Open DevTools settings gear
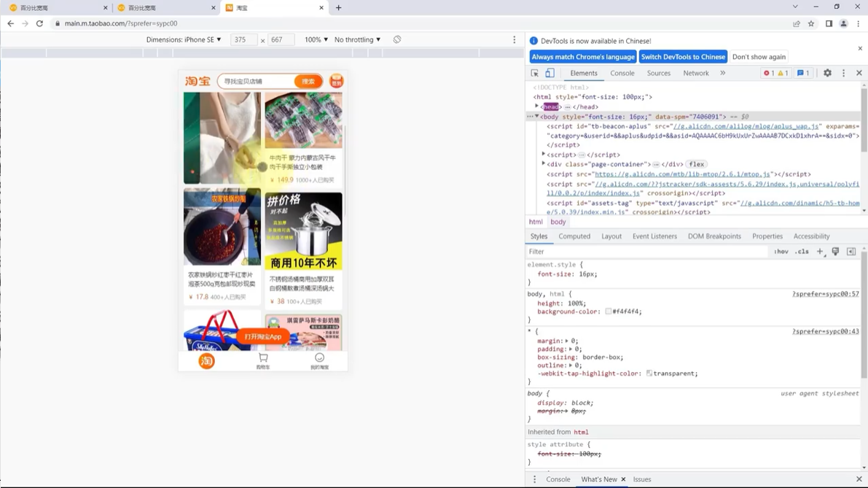This screenshot has height=488, width=868. (x=827, y=73)
